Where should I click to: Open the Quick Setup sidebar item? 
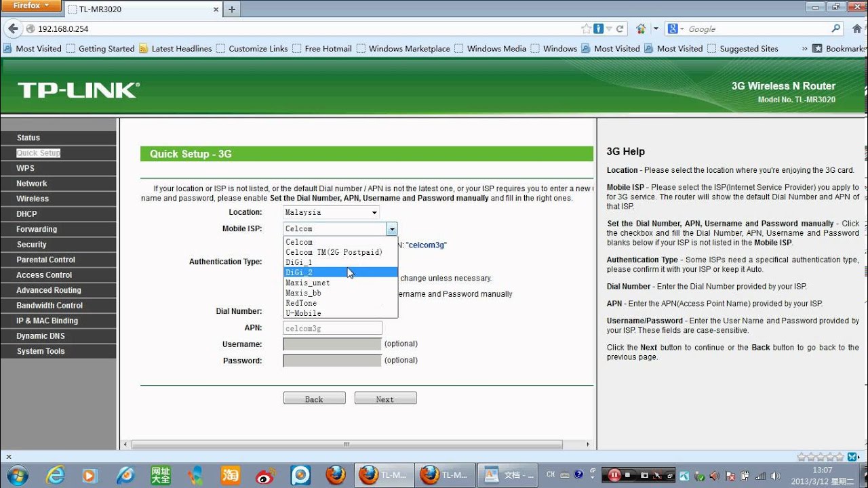coord(58,153)
